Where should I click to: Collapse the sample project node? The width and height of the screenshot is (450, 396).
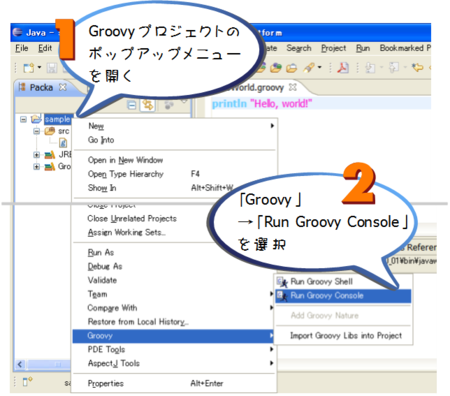tap(23, 119)
